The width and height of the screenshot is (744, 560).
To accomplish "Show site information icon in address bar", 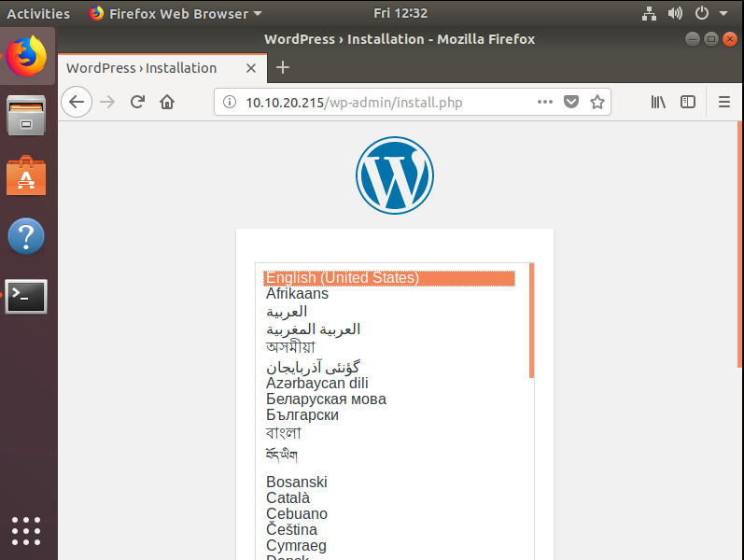I will 230,102.
